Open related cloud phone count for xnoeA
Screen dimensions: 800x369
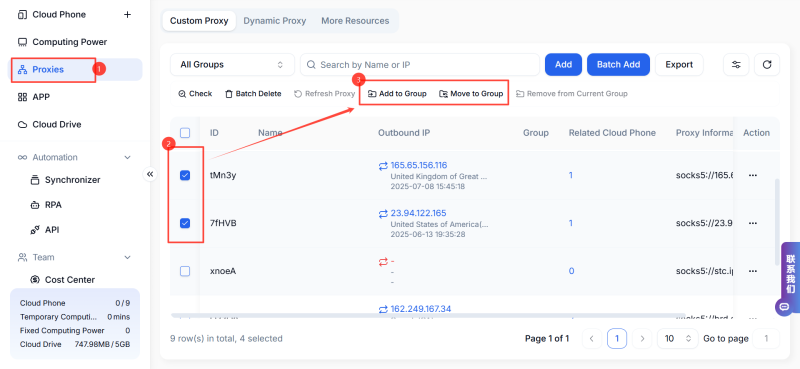click(571, 271)
